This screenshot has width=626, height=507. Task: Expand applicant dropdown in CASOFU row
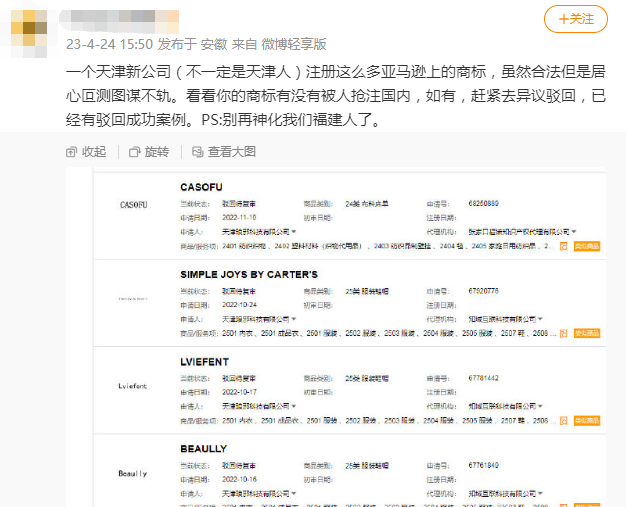pyautogui.click(x=294, y=232)
